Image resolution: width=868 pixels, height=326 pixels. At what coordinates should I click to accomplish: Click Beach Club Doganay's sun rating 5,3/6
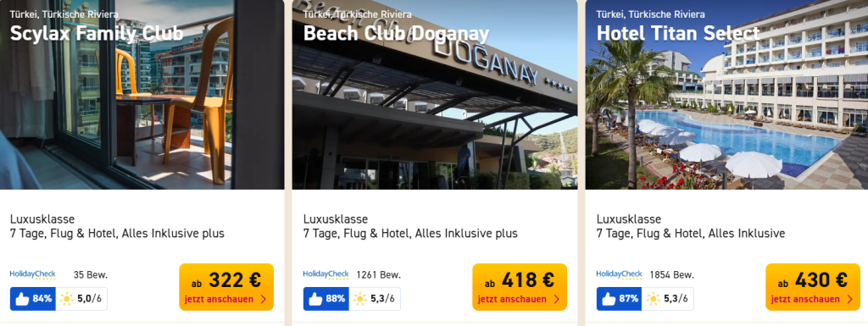(375, 299)
